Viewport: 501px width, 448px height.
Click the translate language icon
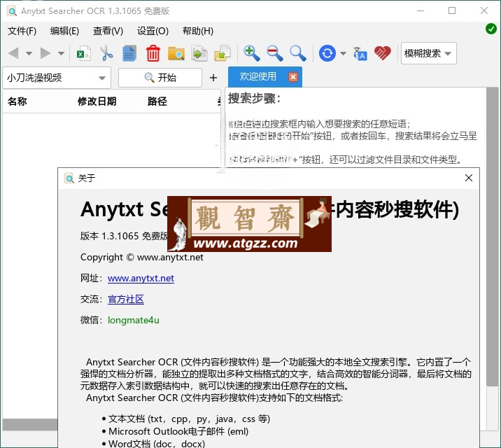[x=360, y=53]
